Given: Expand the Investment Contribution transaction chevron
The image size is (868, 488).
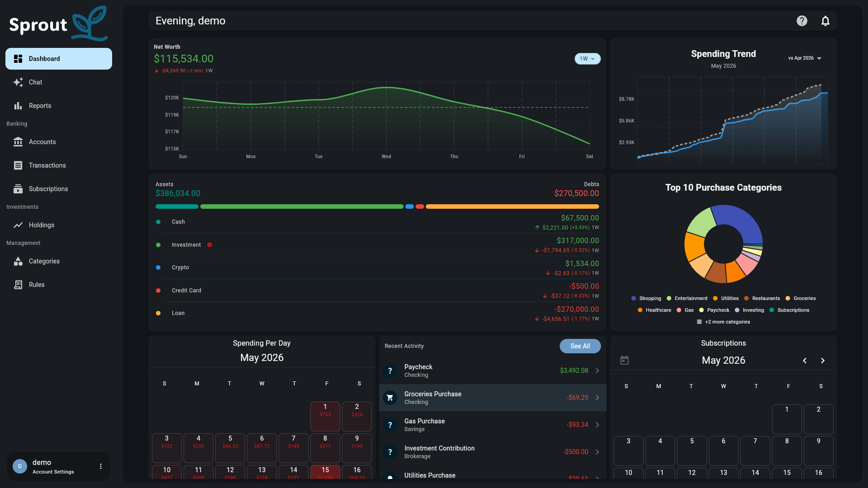Looking at the screenshot, I should click(x=597, y=452).
